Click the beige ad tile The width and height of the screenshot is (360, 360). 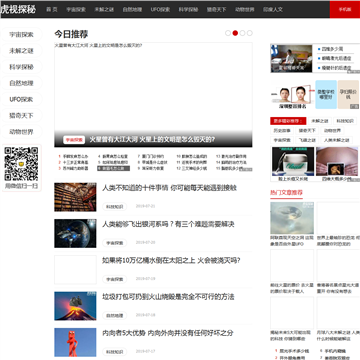tap(348, 94)
